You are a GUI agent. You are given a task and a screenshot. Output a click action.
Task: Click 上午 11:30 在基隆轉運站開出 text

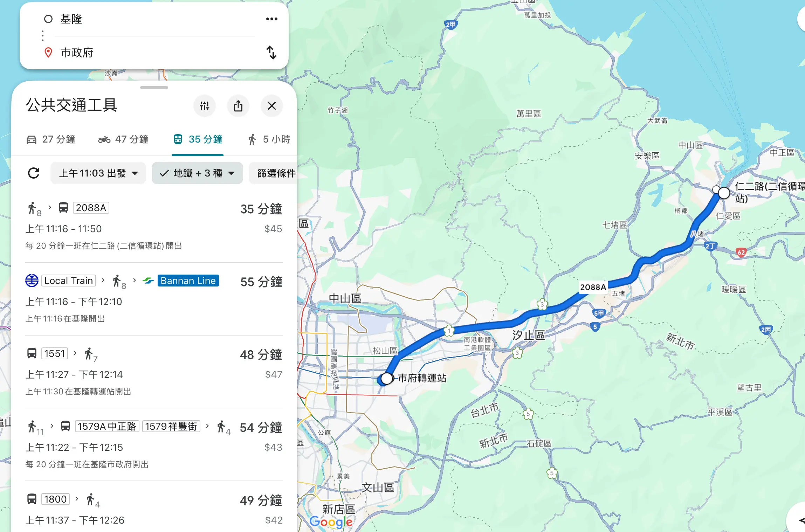pos(78,391)
